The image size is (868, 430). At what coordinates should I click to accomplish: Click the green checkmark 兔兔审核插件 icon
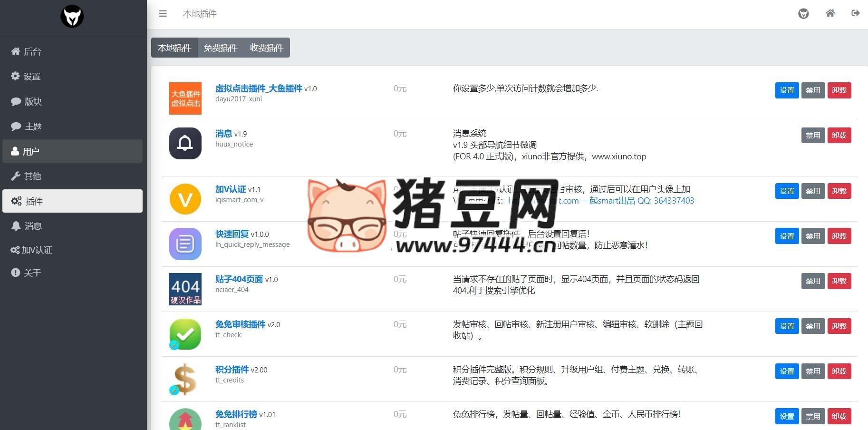click(185, 334)
